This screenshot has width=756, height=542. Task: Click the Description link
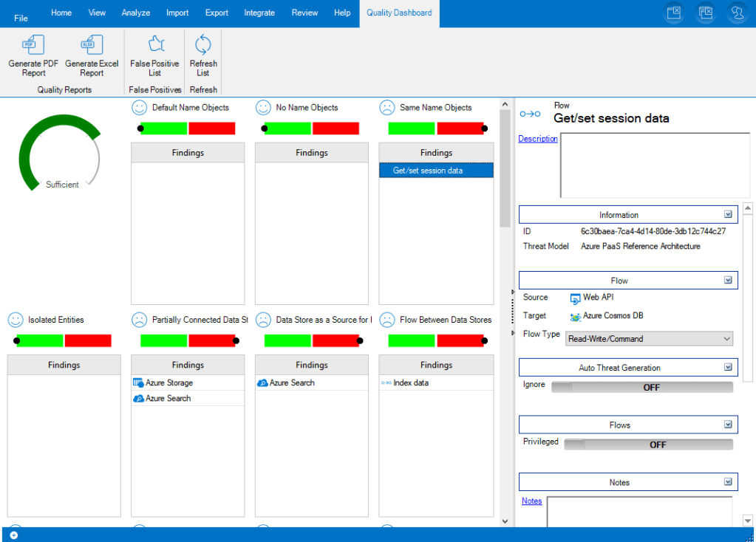coord(537,139)
